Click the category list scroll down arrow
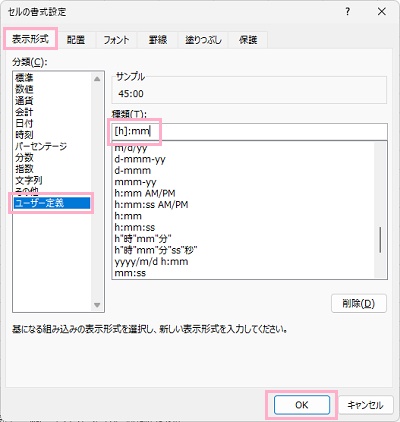Viewport: 400px width, 422px height. pos(97,305)
